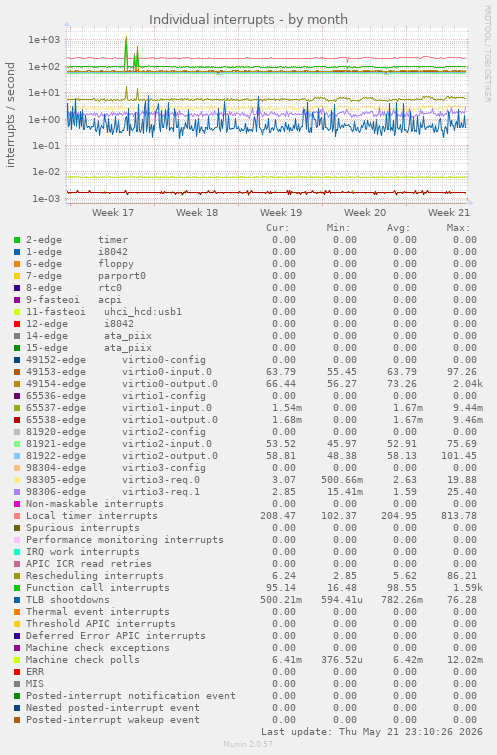The image size is (497, 755).
Task: Click the Week 19 axis label
Action: coord(281,212)
